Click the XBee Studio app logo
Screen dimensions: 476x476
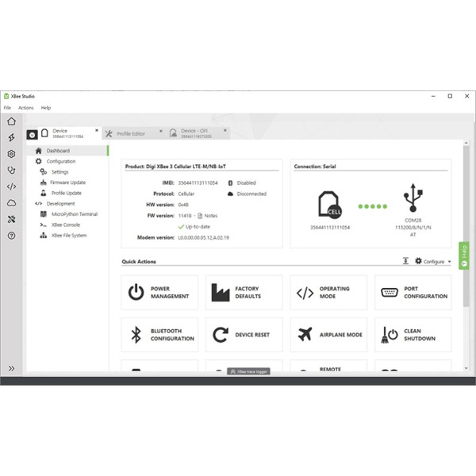tap(6, 96)
